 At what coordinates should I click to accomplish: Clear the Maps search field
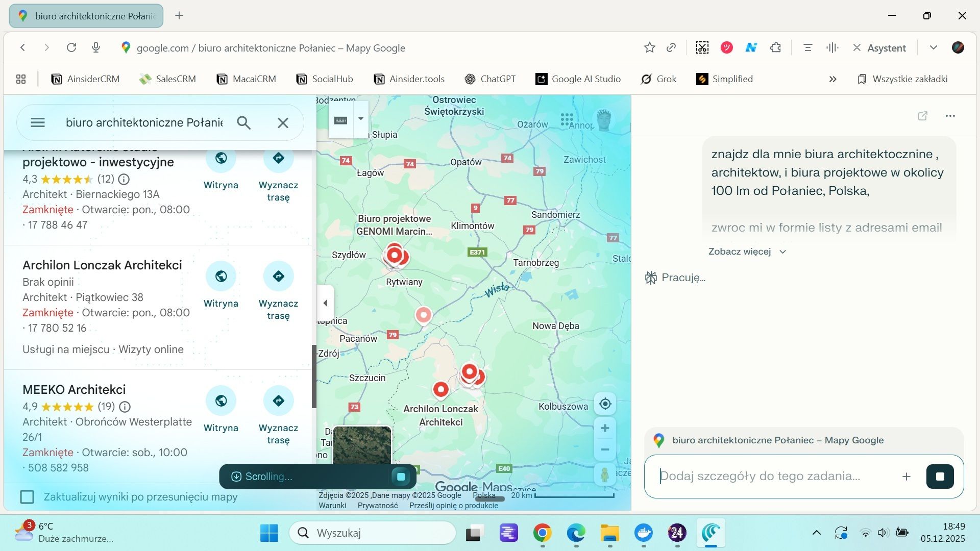click(283, 123)
